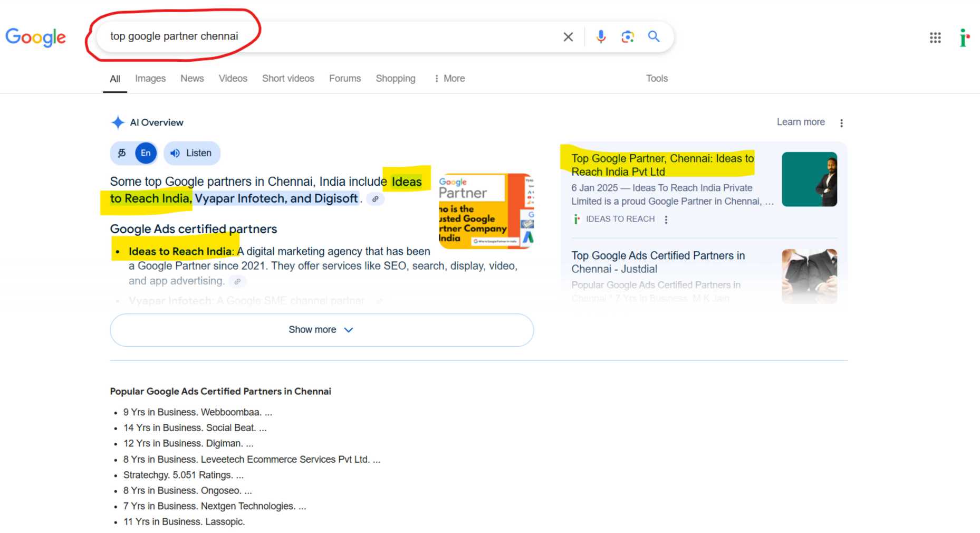Open Google Lens image search
980x533 pixels.
627,36
